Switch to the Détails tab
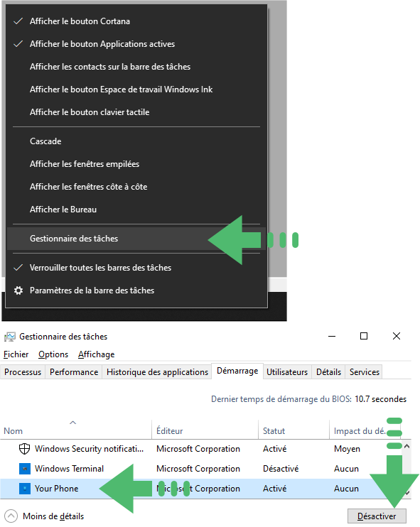The width and height of the screenshot is (420, 527). pos(328,372)
